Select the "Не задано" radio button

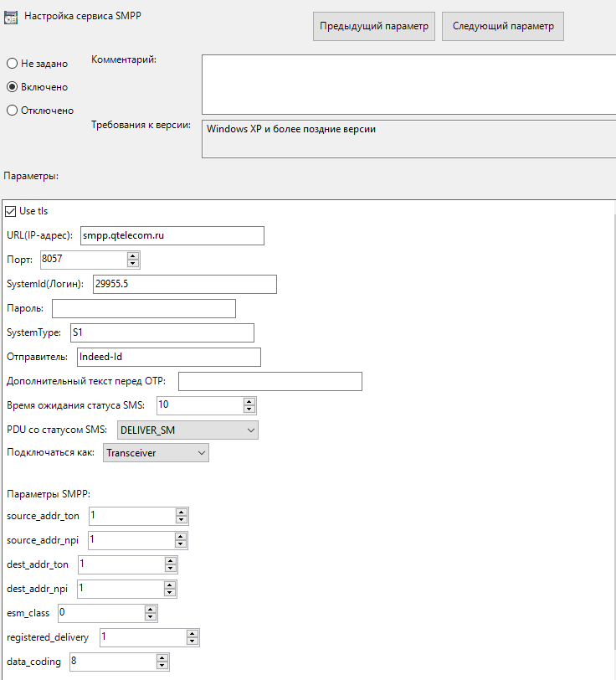[13, 64]
